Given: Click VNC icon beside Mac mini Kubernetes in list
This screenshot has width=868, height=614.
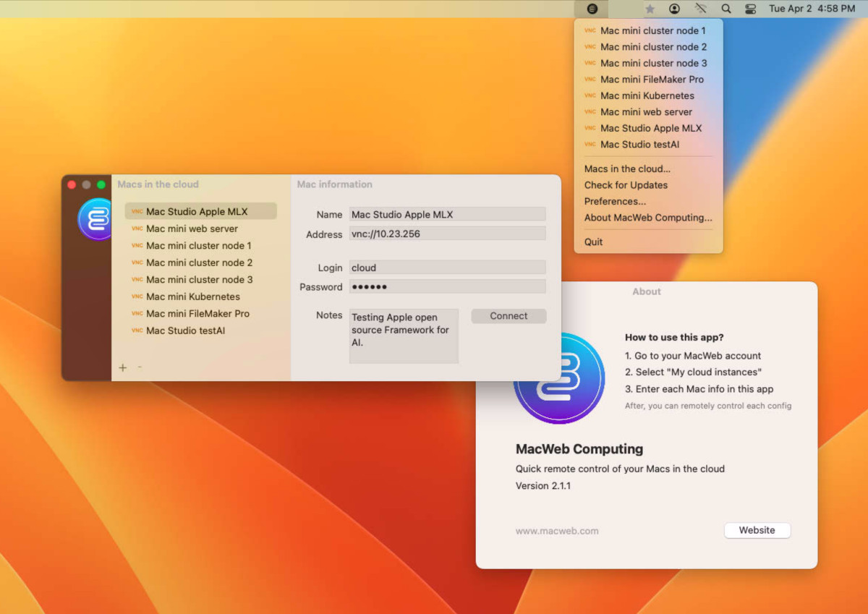Looking at the screenshot, I should click(137, 297).
